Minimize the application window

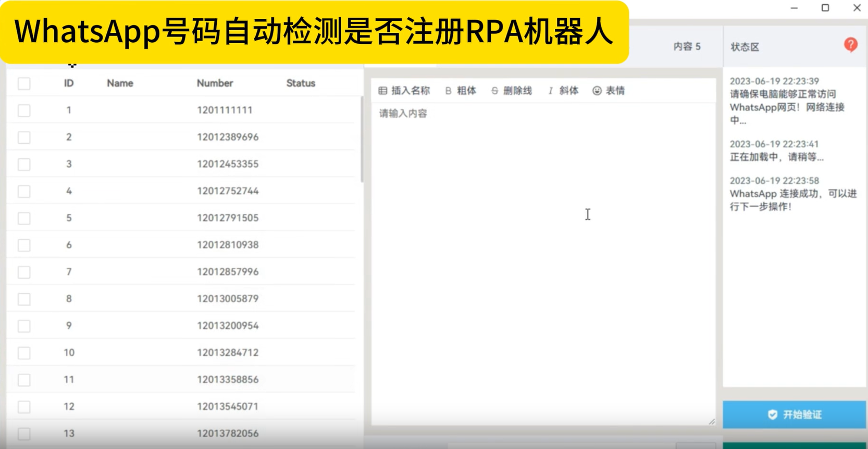[794, 8]
